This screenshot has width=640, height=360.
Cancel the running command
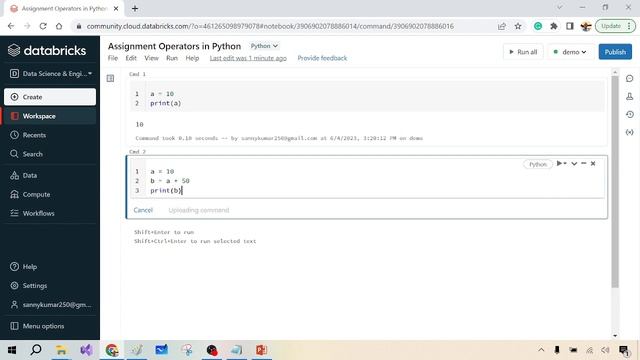(143, 210)
